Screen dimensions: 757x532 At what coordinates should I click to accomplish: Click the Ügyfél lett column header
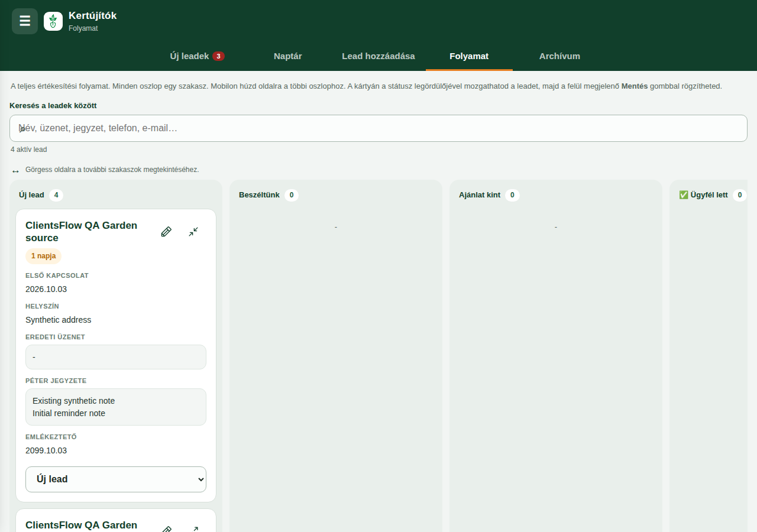[703, 195]
